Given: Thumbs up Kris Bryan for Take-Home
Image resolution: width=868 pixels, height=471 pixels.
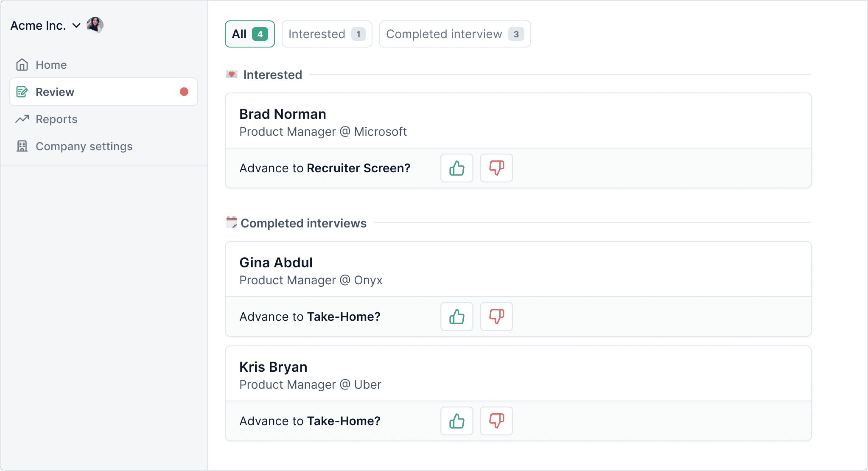Looking at the screenshot, I should point(456,421).
